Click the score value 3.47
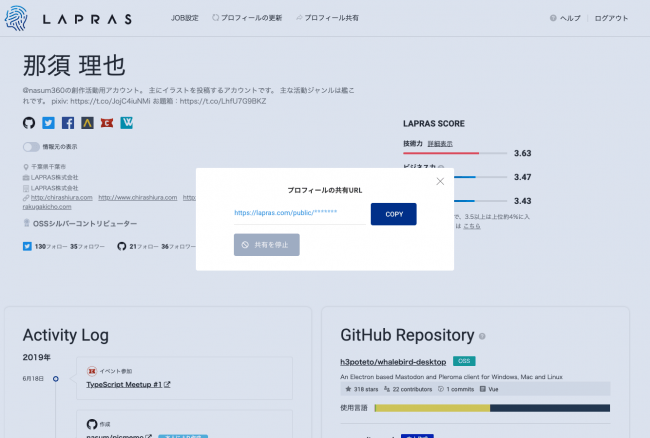Screen dimensions: 650x438 (522, 177)
